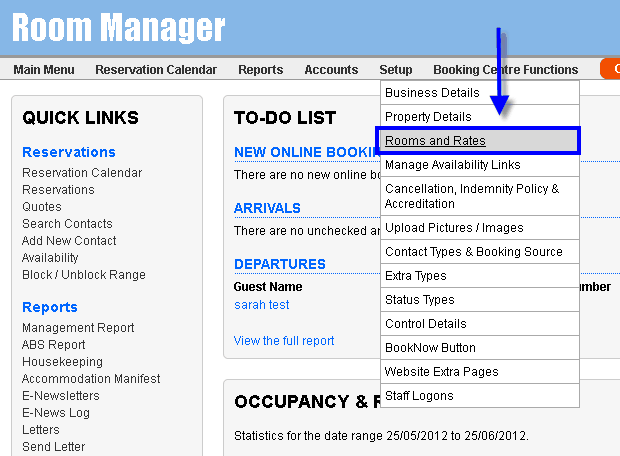This screenshot has width=620, height=456.
Task: Click the New Online Bookings heading
Action: coord(307,152)
